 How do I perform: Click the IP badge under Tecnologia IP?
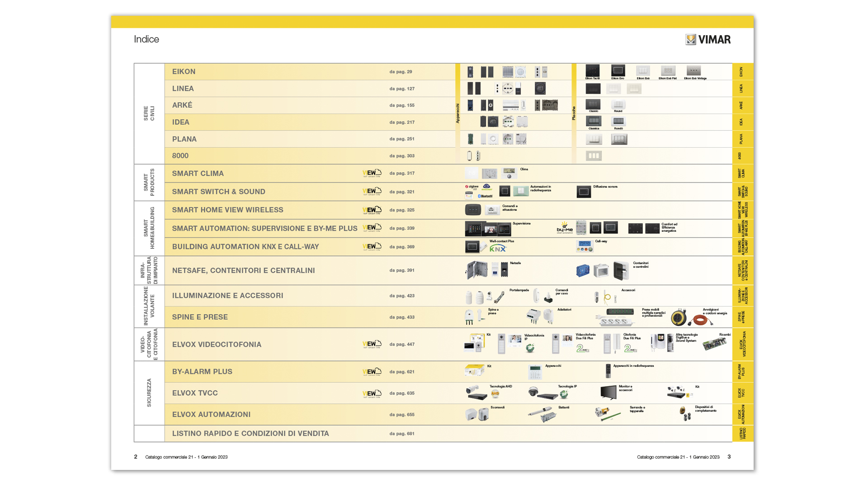(x=564, y=394)
